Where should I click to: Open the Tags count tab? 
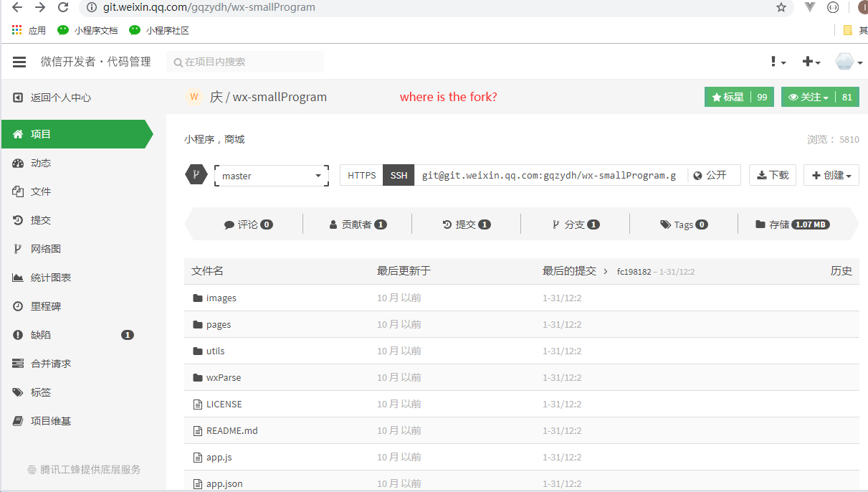[x=684, y=224]
